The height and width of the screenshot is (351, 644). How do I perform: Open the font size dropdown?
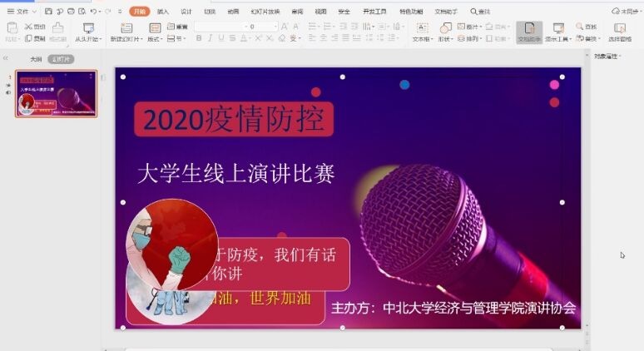click(x=275, y=27)
